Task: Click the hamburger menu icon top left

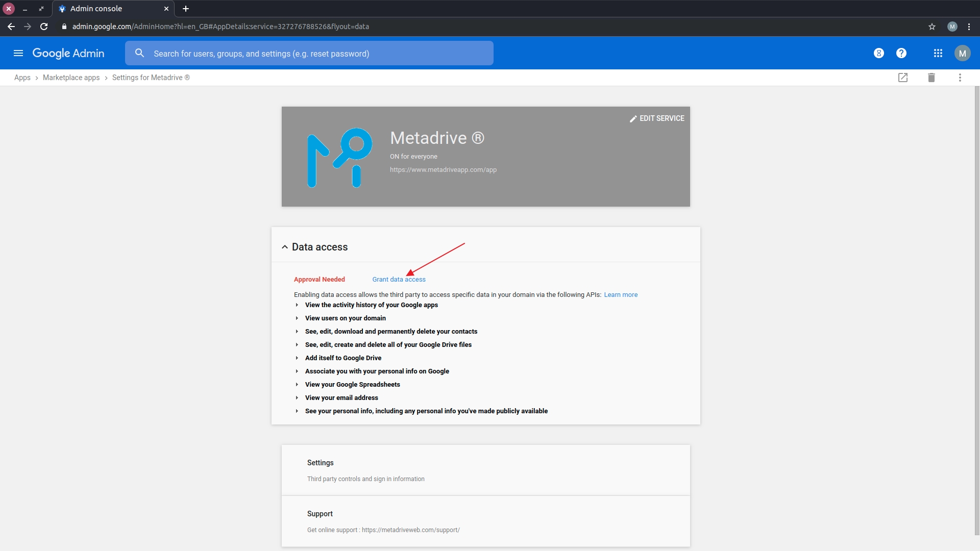Action: click(17, 53)
